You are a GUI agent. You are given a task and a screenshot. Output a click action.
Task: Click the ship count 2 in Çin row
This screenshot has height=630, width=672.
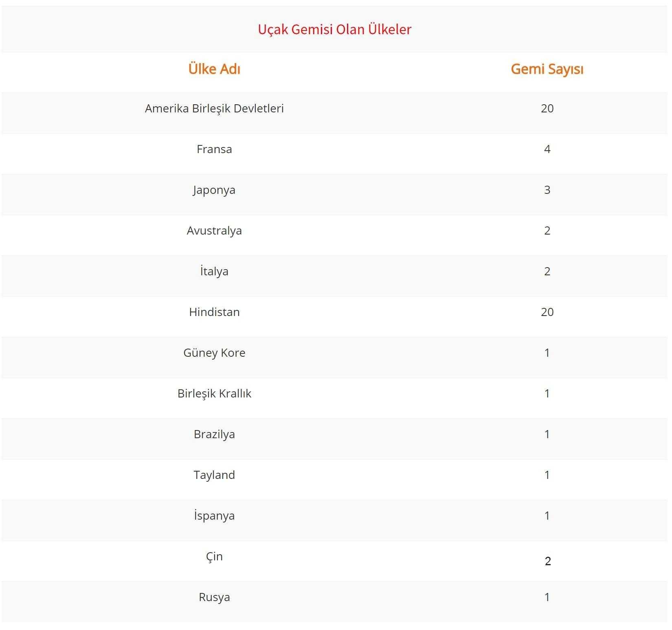(x=548, y=561)
